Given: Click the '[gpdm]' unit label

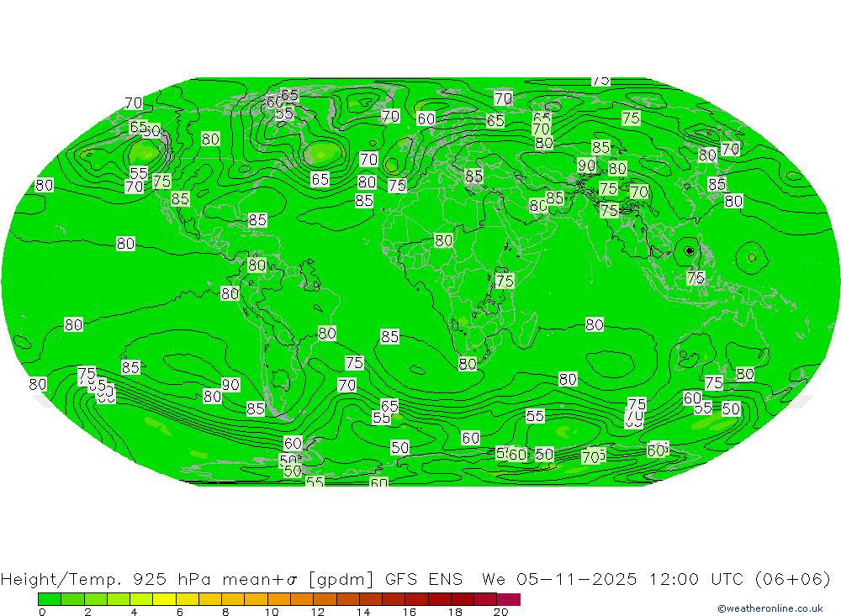Looking at the screenshot, I should [341, 580].
